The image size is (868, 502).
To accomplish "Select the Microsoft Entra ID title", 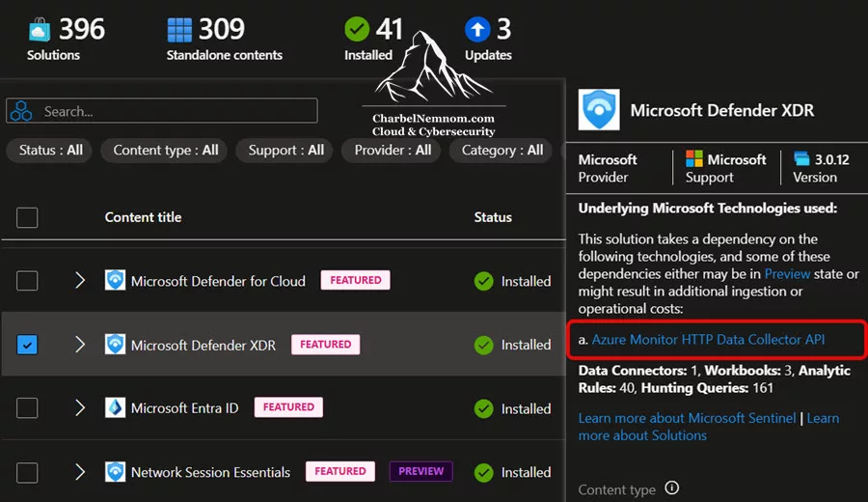I will 184,408.
